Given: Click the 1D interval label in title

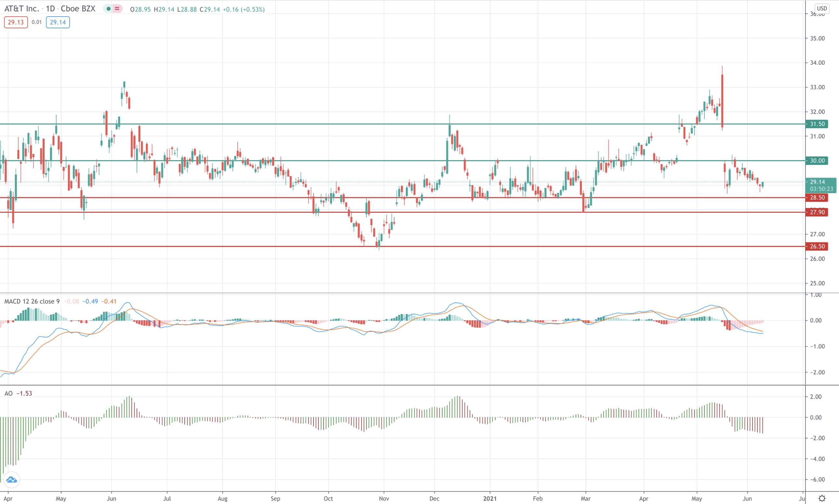Looking at the screenshot, I should coord(50,9).
